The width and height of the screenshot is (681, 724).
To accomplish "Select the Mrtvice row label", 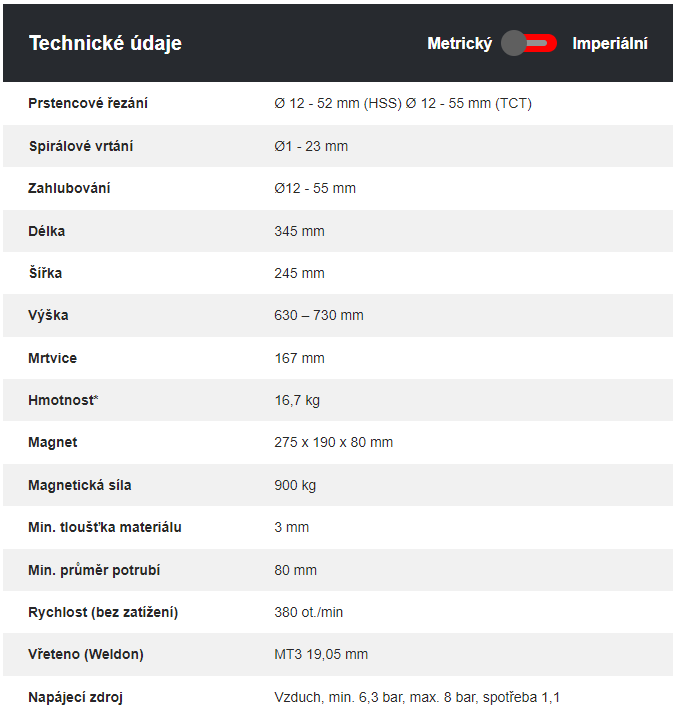I will [x=53, y=358].
